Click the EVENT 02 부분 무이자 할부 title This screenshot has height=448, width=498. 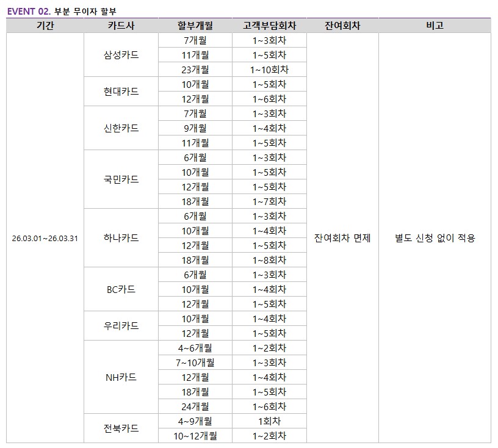(61, 10)
